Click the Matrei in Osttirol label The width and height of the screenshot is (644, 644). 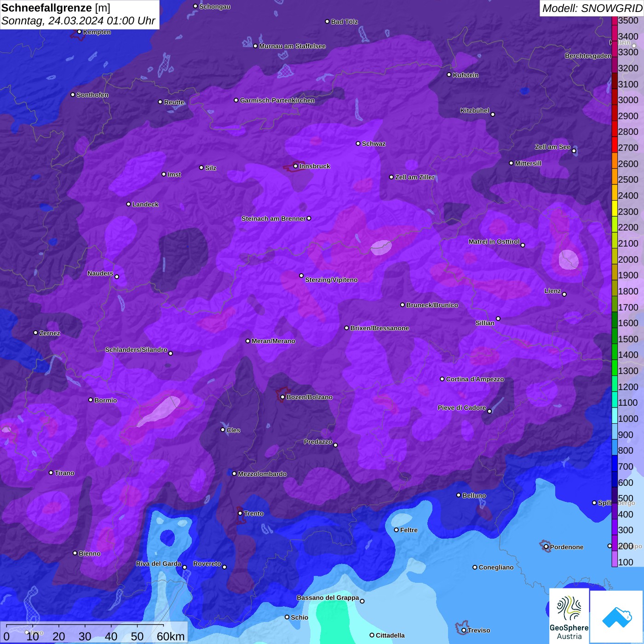tap(494, 241)
